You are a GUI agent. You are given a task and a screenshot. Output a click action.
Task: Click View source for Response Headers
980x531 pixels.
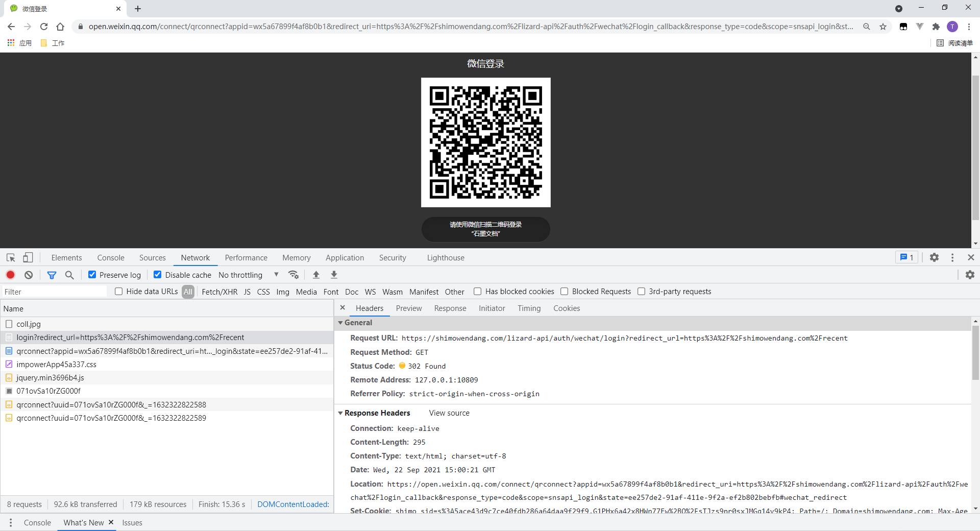[449, 413]
